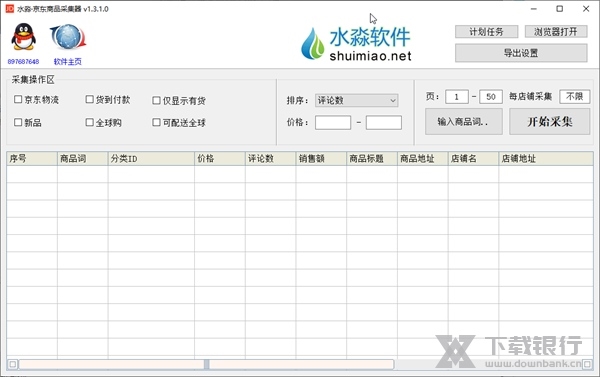This screenshot has width=600, height=377.
Task: Maximize the window
Action: [559, 9]
